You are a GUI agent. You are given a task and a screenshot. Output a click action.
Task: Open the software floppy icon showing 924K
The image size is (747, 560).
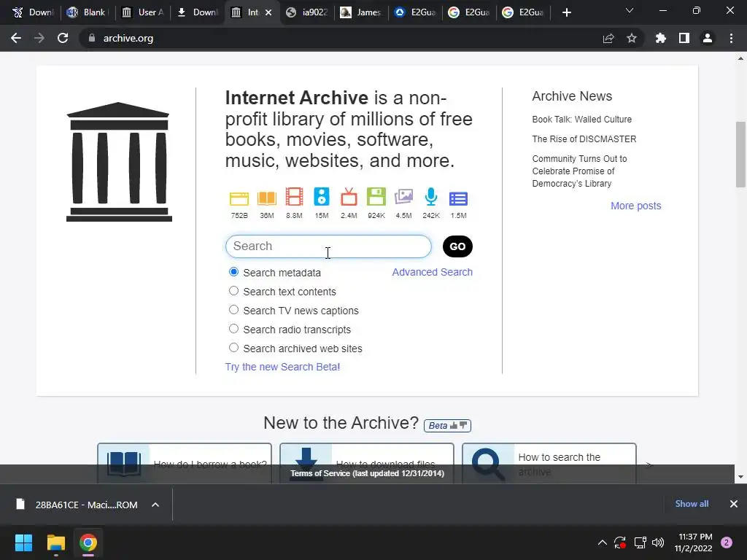[376, 197]
